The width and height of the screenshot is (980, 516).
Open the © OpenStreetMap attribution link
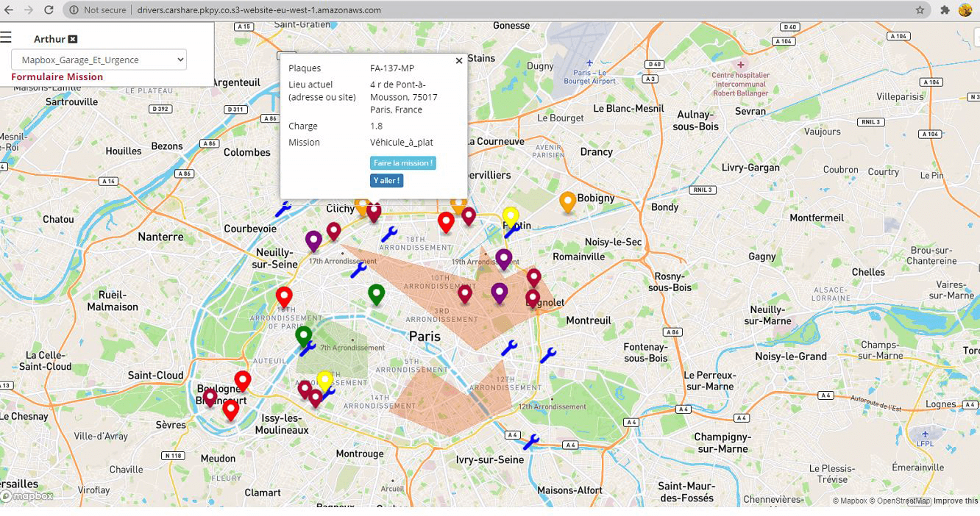coord(901,501)
